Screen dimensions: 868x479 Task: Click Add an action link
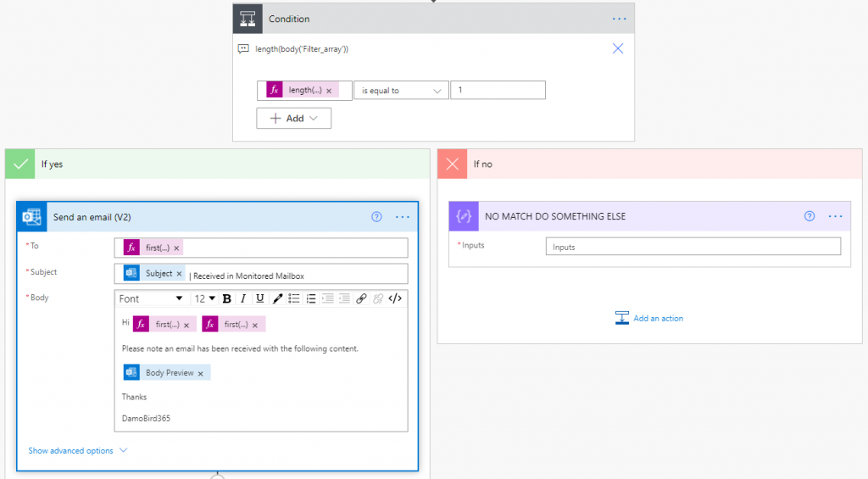(649, 318)
